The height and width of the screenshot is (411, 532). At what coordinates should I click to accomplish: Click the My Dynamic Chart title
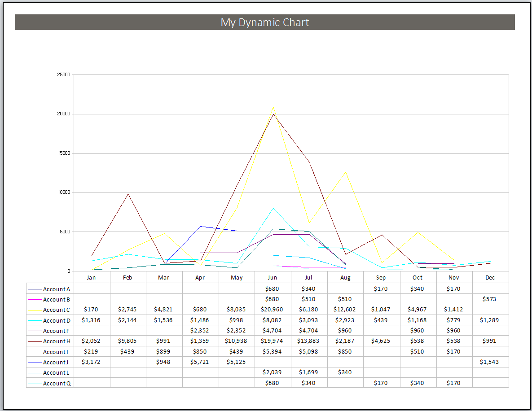[x=264, y=22]
